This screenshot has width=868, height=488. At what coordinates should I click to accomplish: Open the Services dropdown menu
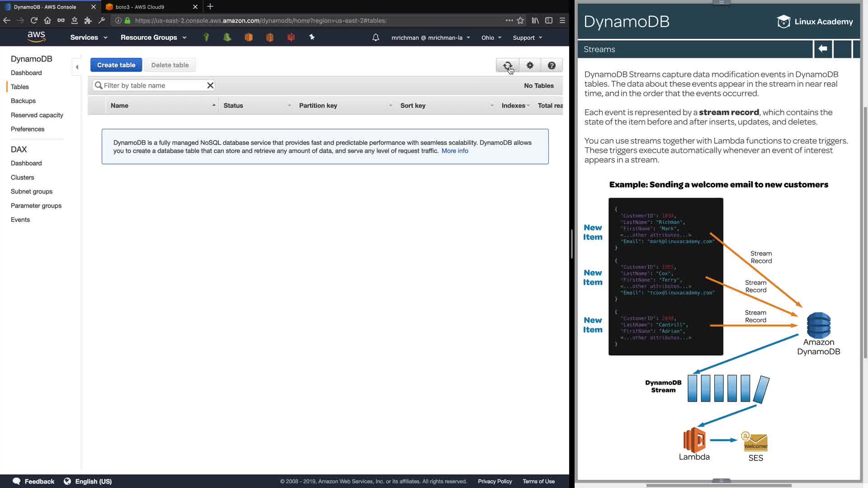click(x=89, y=38)
